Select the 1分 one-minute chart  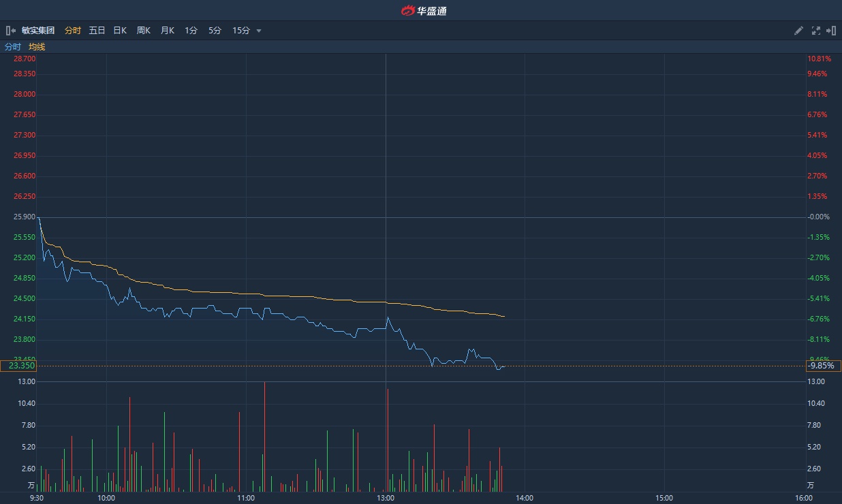(x=191, y=31)
